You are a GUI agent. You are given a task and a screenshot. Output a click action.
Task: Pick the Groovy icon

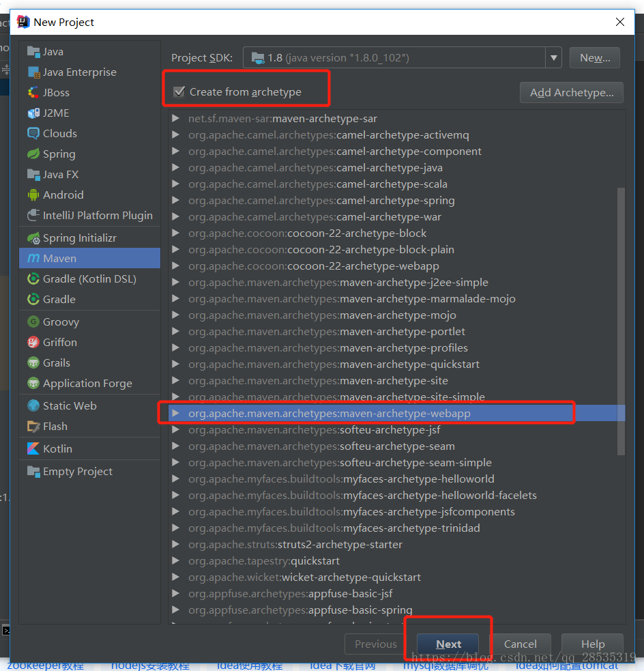[x=33, y=322]
